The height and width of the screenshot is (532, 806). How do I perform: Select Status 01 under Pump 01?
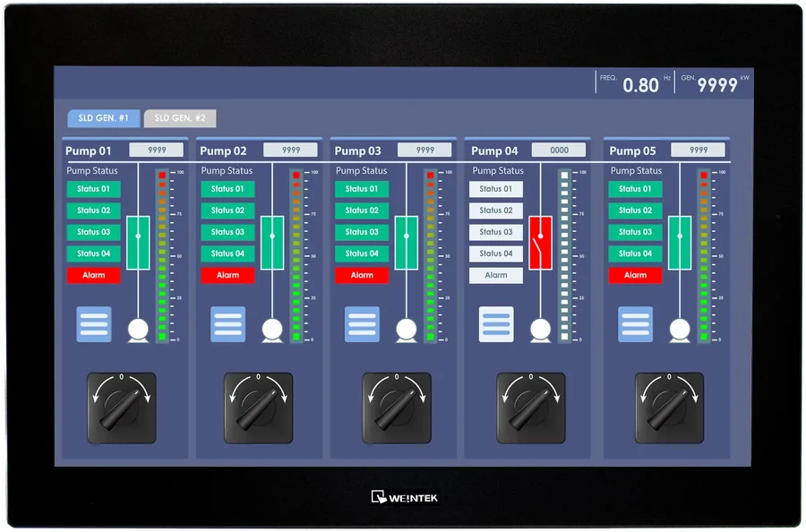pos(93,189)
